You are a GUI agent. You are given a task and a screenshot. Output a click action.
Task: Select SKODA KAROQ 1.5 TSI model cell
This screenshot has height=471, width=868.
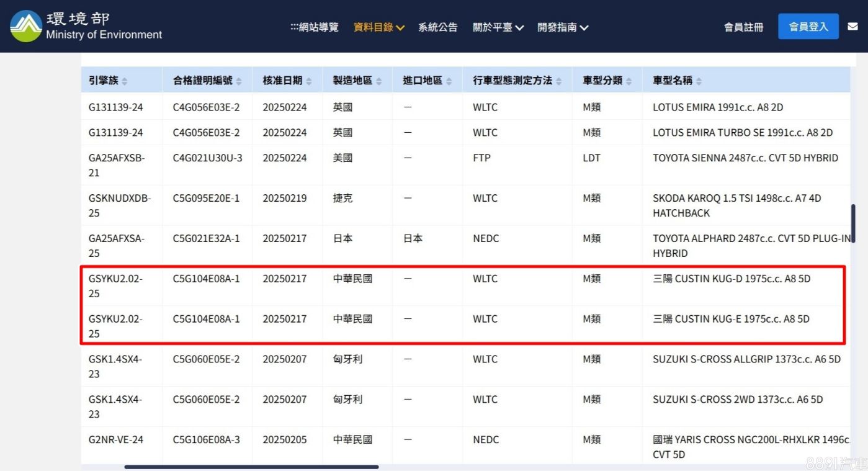(x=736, y=205)
